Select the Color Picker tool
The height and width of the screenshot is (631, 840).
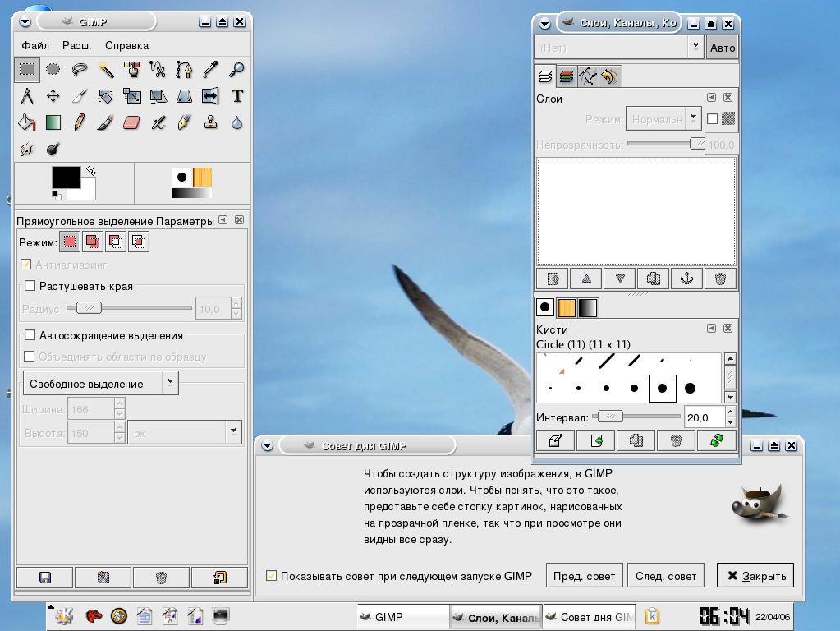tap(210, 69)
